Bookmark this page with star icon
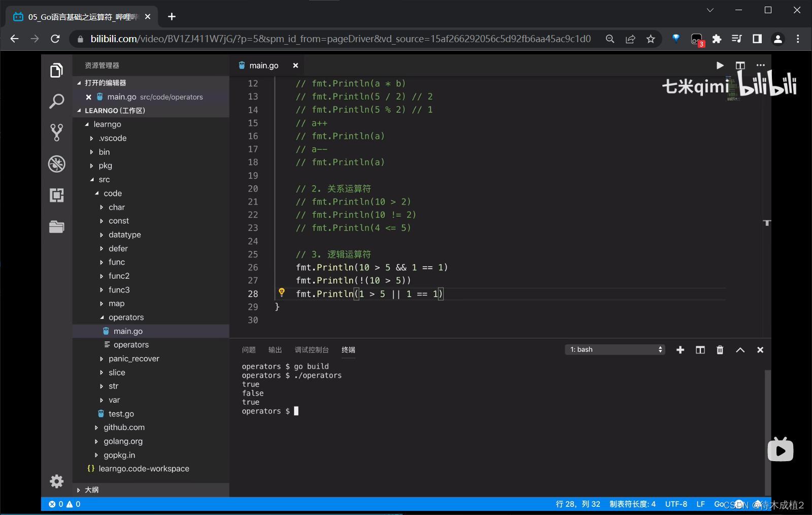812x515 pixels. pos(651,39)
